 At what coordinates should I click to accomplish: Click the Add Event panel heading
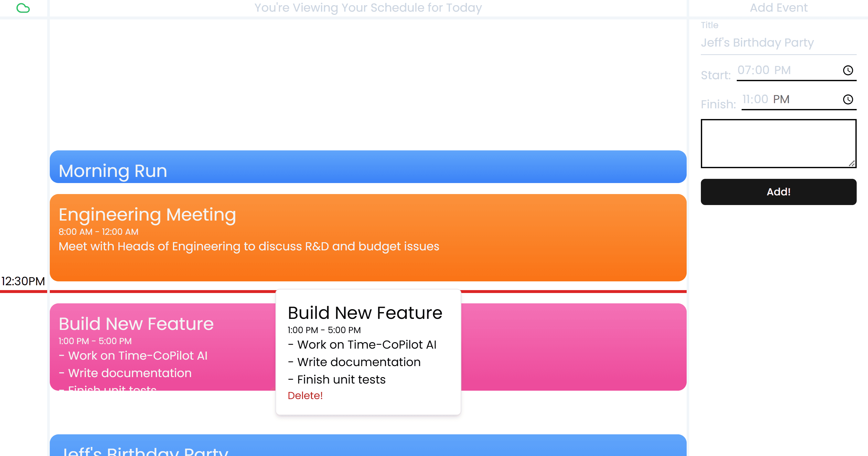(778, 8)
